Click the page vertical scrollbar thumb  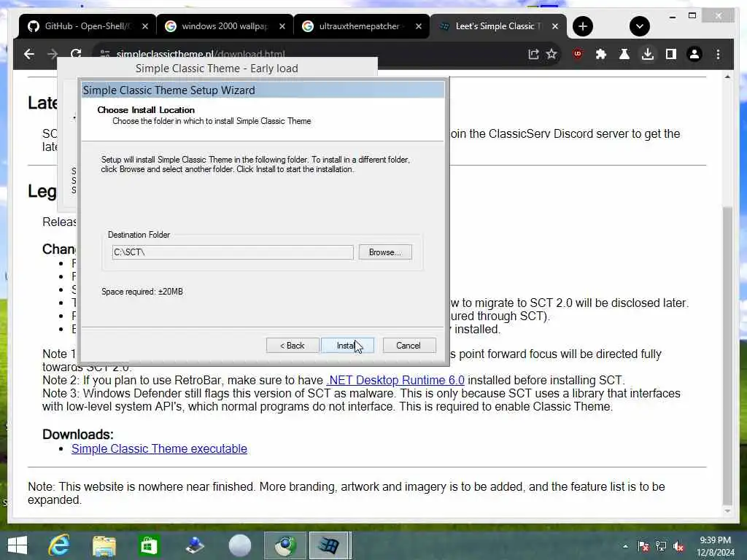(727, 356)
